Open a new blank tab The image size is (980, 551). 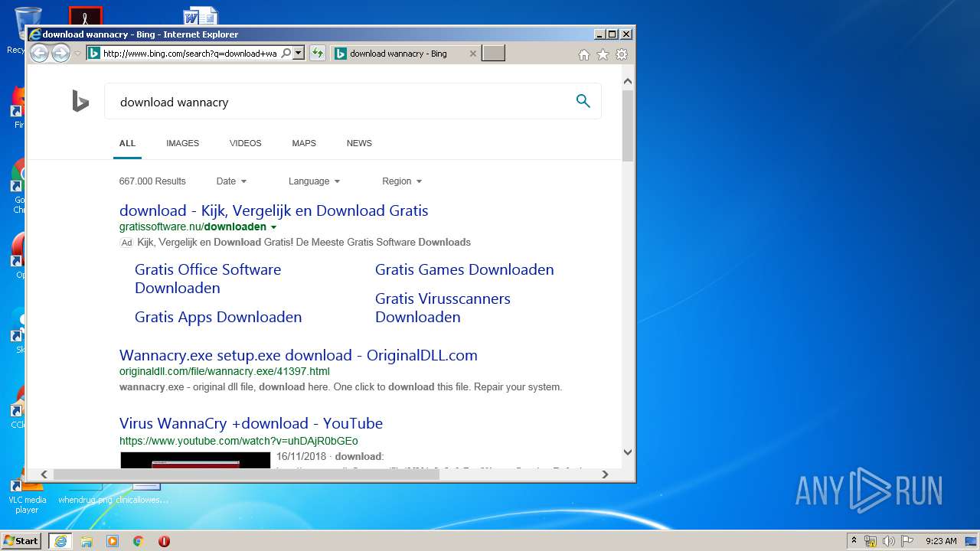(x=493, y=54)
